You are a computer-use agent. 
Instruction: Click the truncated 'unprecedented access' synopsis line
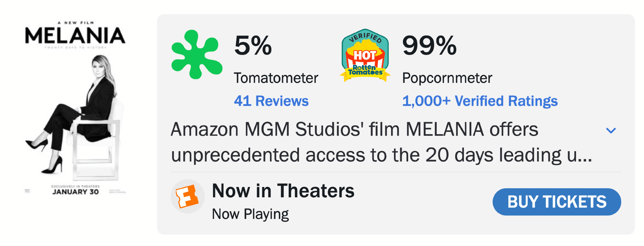(x=381, y=155)
